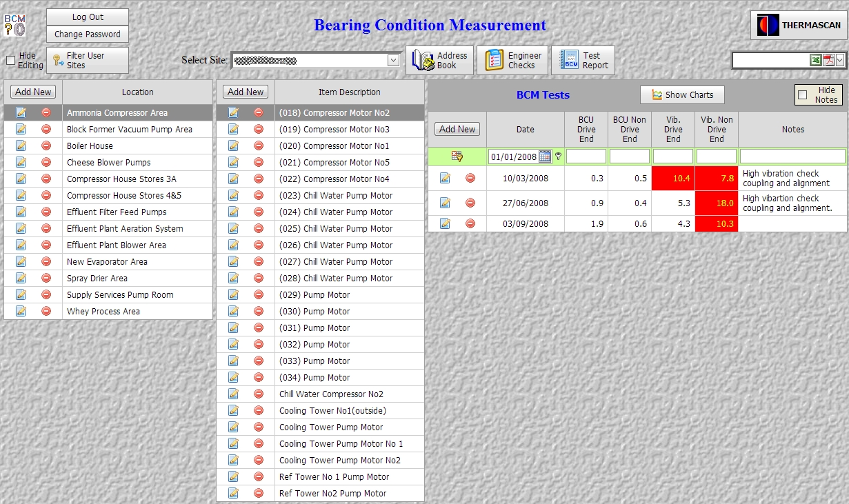The width and height of the screenshot is (849, 504).
Task: Show Charts for BCM tests
Action: coord(683,95)
